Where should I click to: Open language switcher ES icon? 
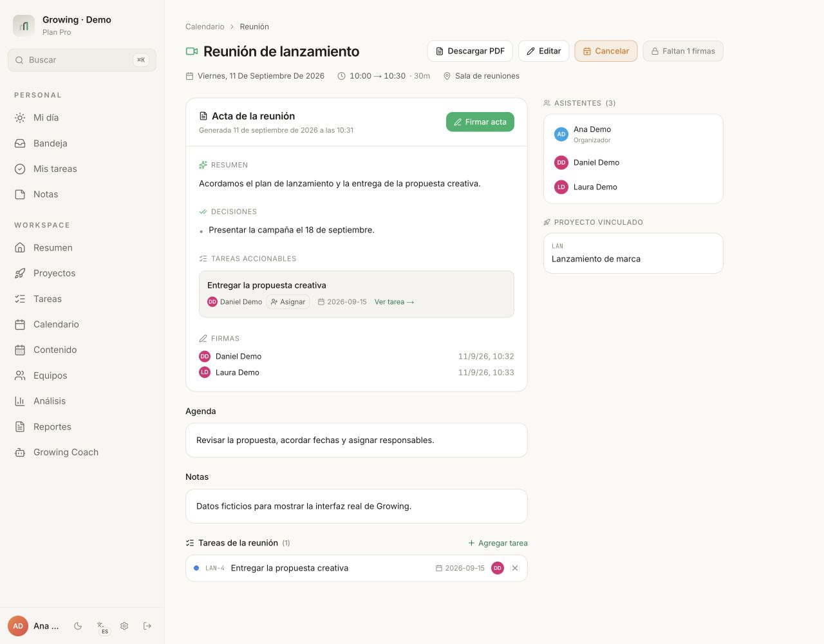point(102,627)
